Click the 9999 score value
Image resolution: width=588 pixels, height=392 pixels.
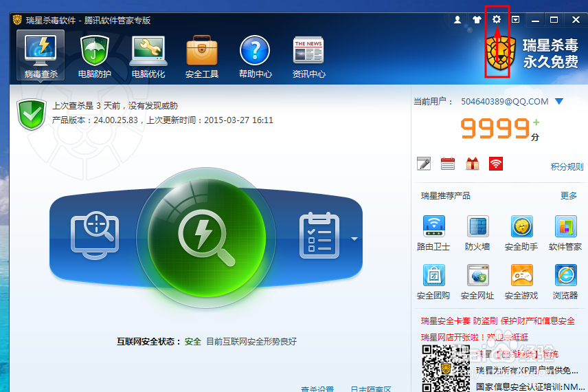click(x=495, y=129)
